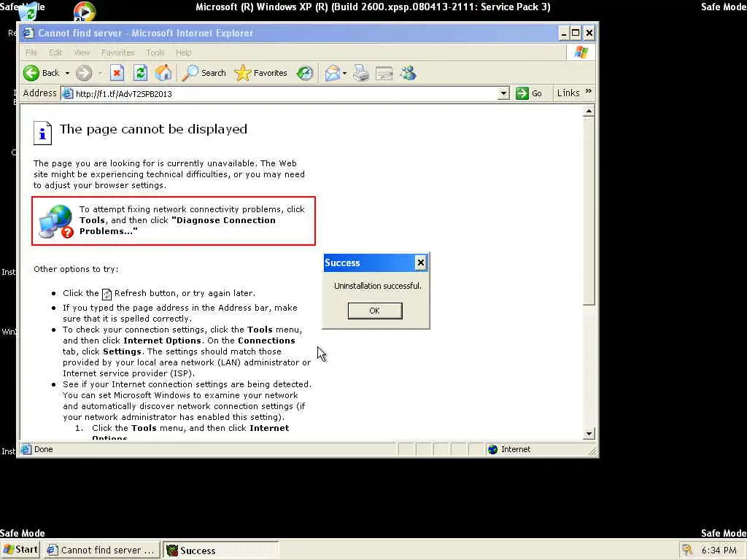Click the info page icon beside heading

pyautogui.click(x=42, y=133)
